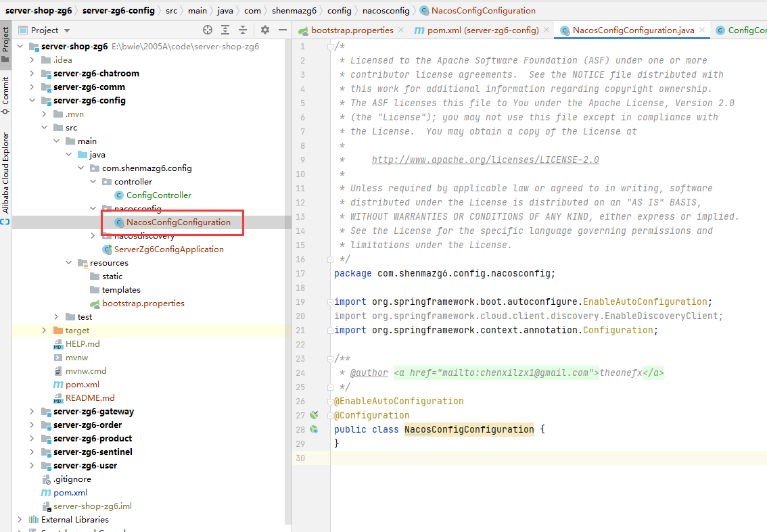
Task: Select bootstrap.properties in resources folder
Action: pos(143,304)
